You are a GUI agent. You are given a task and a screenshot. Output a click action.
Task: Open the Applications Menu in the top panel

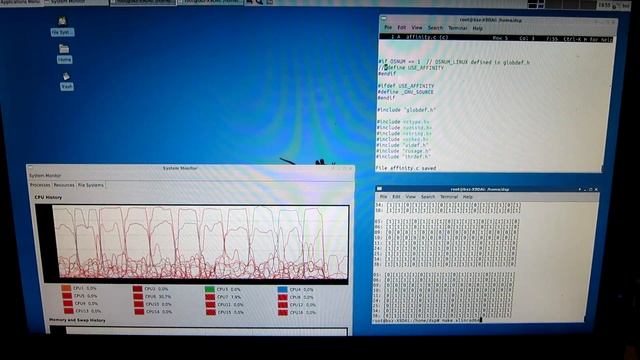tap(20, 2)
